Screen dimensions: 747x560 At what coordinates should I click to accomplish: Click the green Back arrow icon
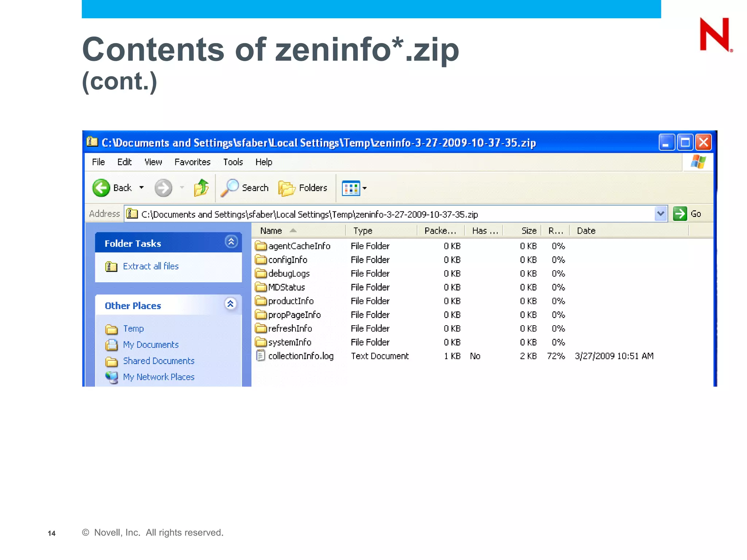(x=101, y=188)
